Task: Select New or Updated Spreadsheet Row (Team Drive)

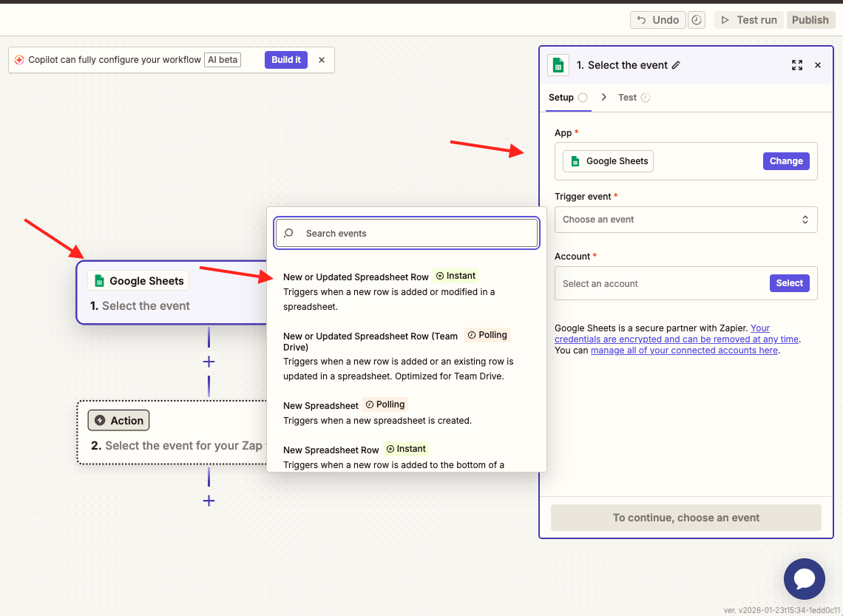Action: pos(407,355)
